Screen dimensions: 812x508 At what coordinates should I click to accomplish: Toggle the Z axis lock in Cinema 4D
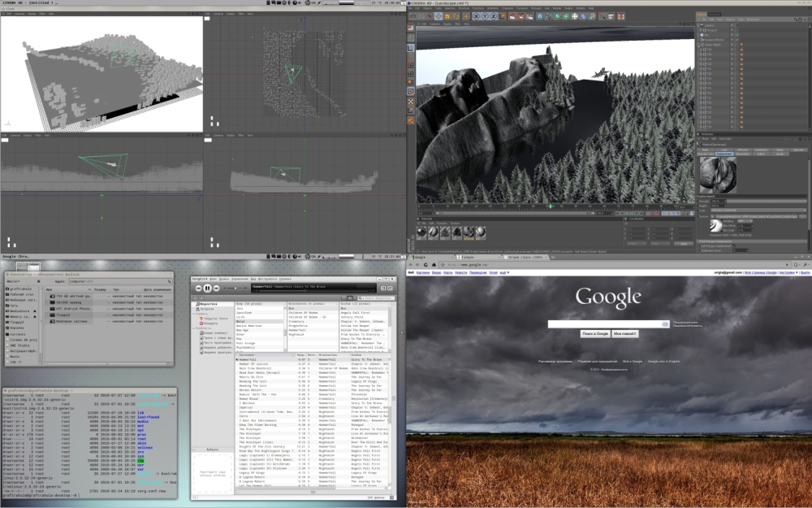[x=494, y=16]
